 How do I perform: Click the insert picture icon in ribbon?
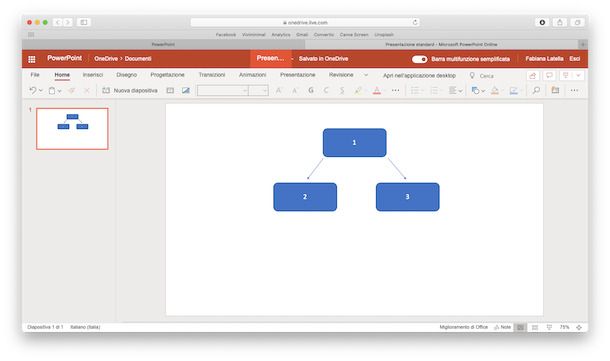point(186,90)
